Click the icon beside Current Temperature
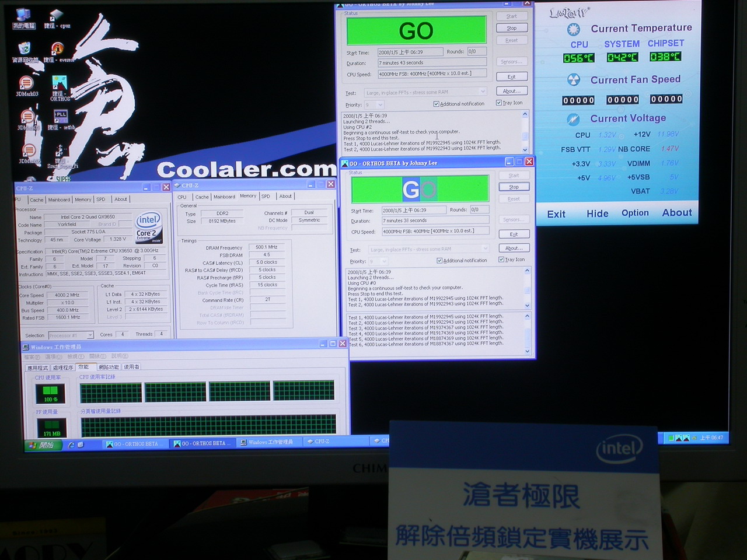This screenshot has width=747, height=560. coord(574,29)
